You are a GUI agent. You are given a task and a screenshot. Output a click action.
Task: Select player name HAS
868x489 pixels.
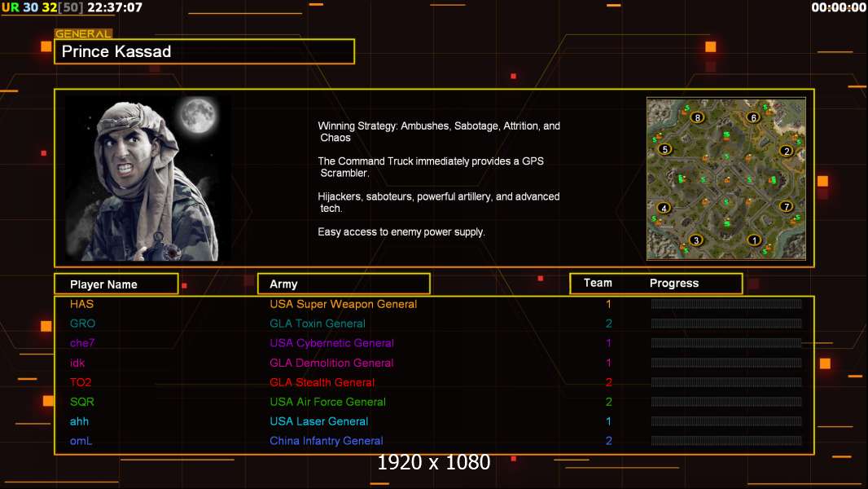pyautogui.click(x=82, y=304)
